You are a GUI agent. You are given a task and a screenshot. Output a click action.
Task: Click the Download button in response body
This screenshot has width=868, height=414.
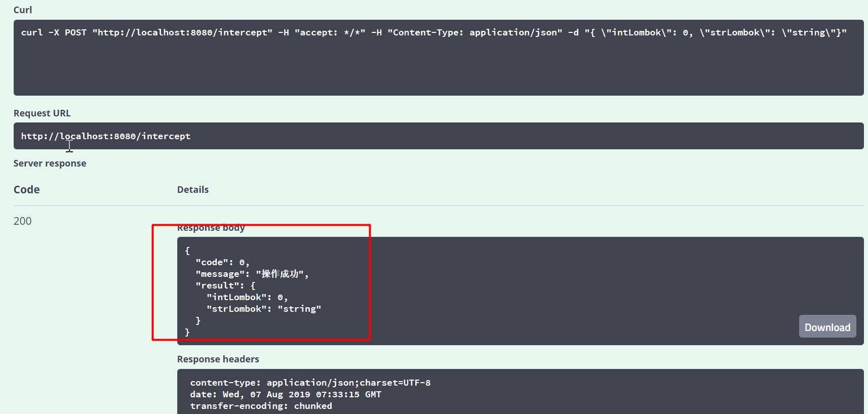pos(827,327)
